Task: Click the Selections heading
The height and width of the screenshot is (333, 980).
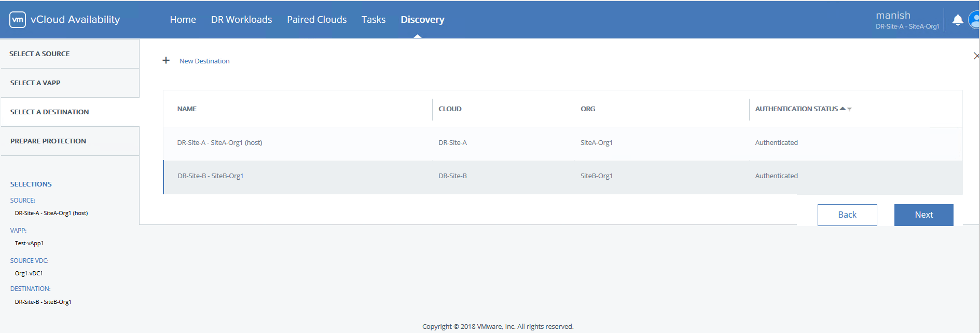Action: [31, 184]
